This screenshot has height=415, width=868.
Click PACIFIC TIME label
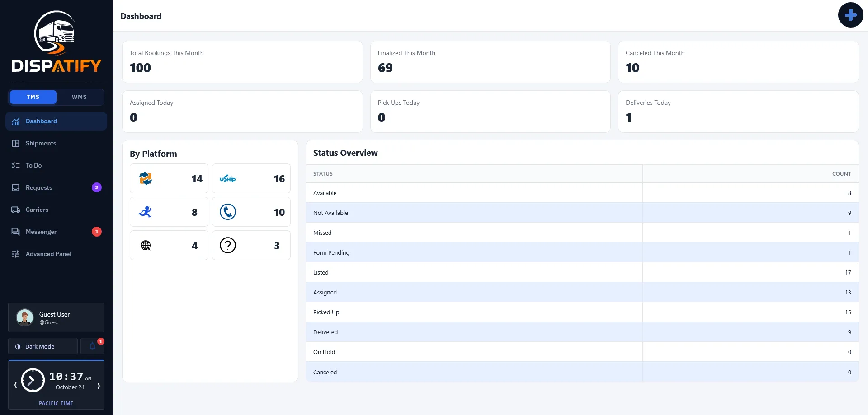56,403
